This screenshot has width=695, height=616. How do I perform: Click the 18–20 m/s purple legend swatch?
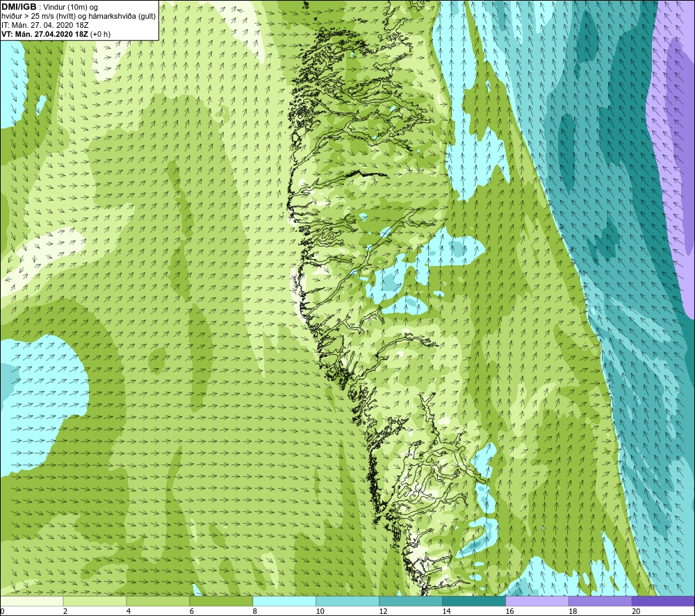(600, 601)
